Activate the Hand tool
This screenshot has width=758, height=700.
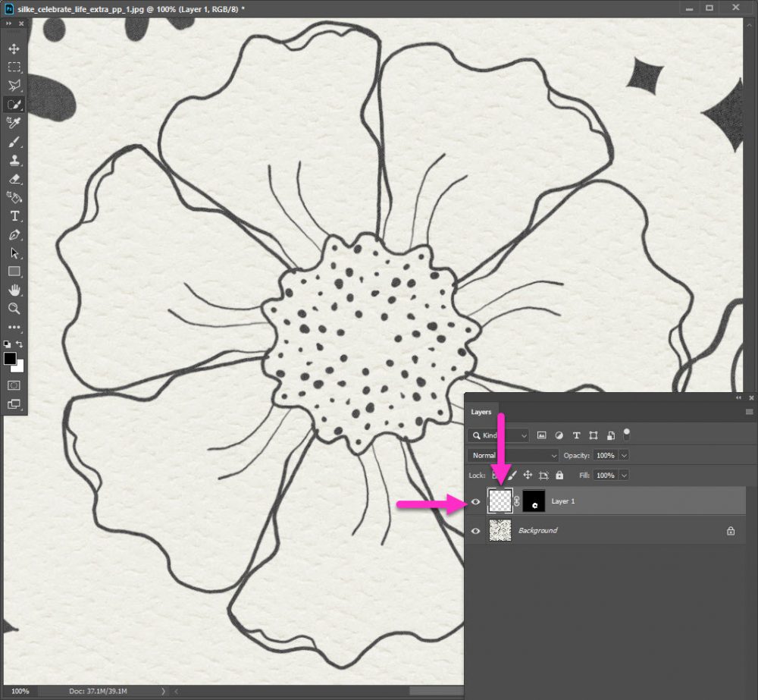pyautogui.click(x=14, y=290)
